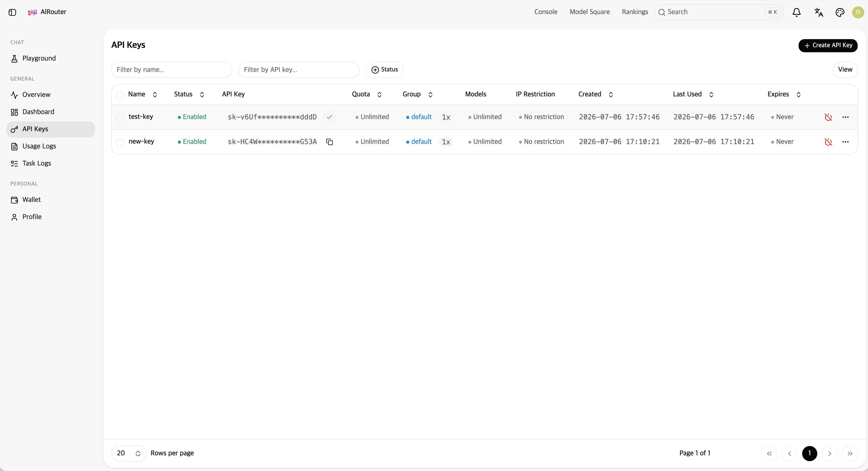Open the Status filter
The width and height of the screenshot is (868, 471).
click(385, 70)
